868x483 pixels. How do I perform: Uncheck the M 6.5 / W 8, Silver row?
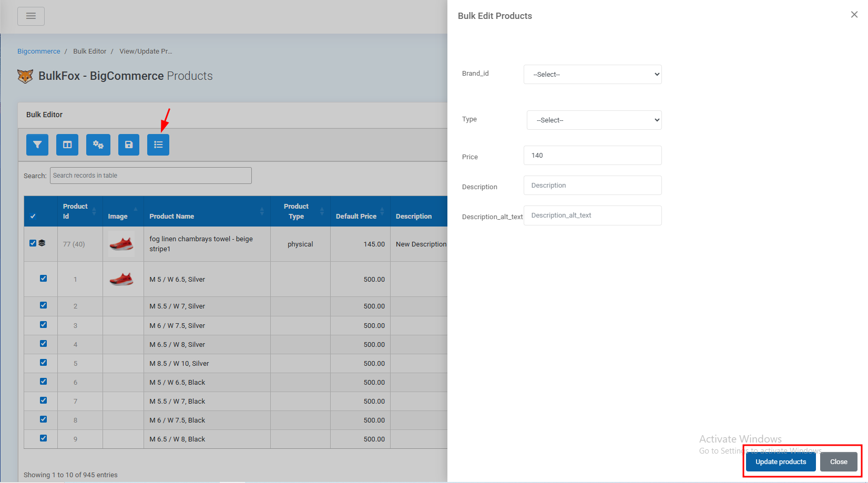click(44, 344)
